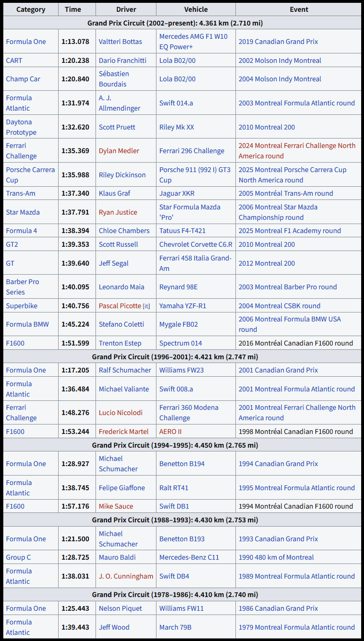Open 1979 Montreal Formula Atlantic round link
The width and height of the screenshot is (364, 641).
tap(296, 627)
